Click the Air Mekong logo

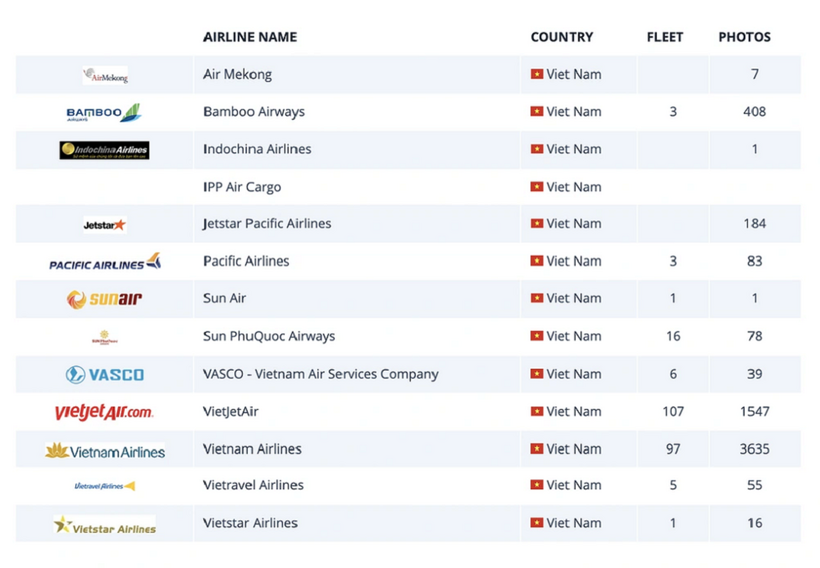pos(105,75)
